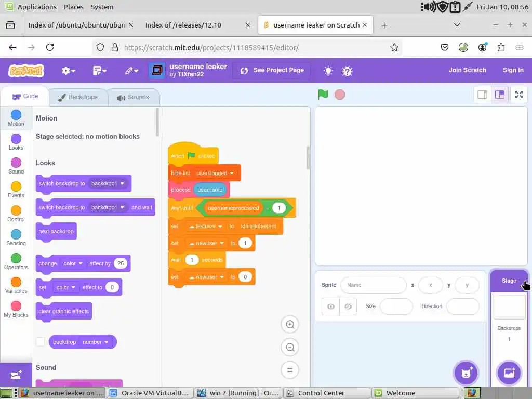Start project with green flag
The height and width of the screenshot is (399, 532).
pos(323,95)
